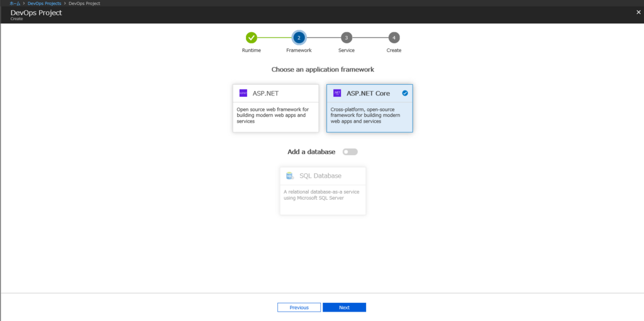Click the completed Runtime step circle
Viewport: 644px width, 321px height.
252,38
